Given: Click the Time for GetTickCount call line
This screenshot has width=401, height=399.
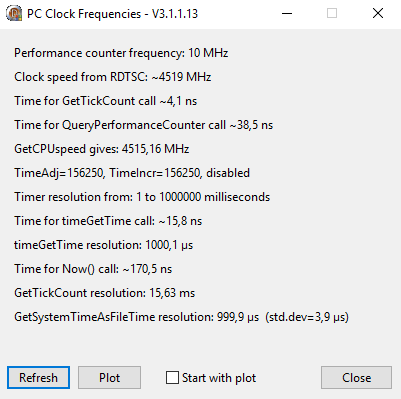Looking at the screenshot, I should coord(106,101).
